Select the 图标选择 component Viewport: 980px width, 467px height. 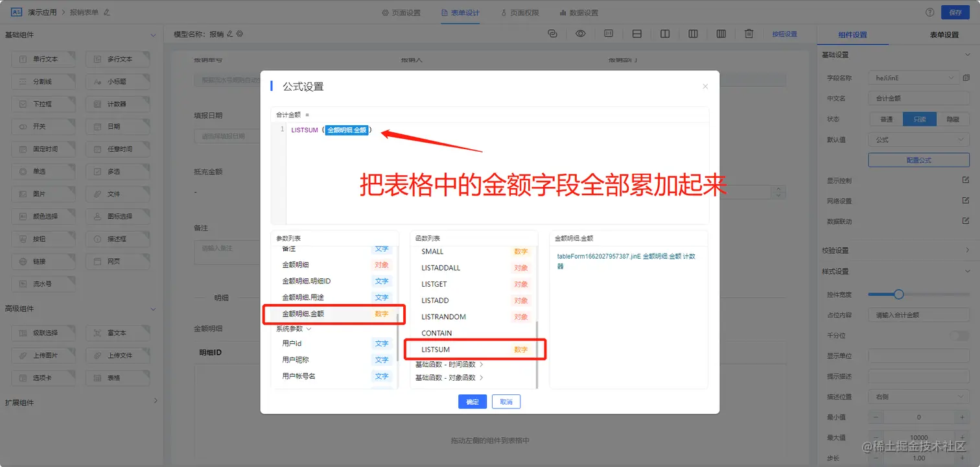tap(117, 217)
